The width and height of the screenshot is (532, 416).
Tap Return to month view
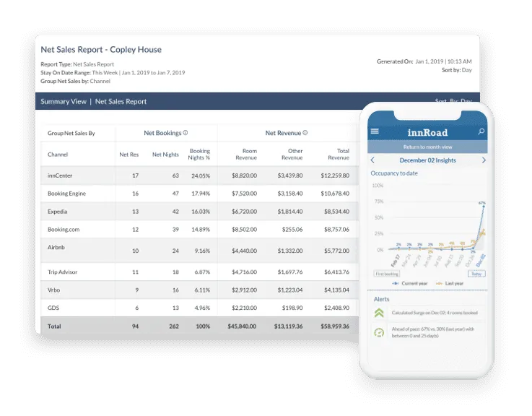click(427, 147)
